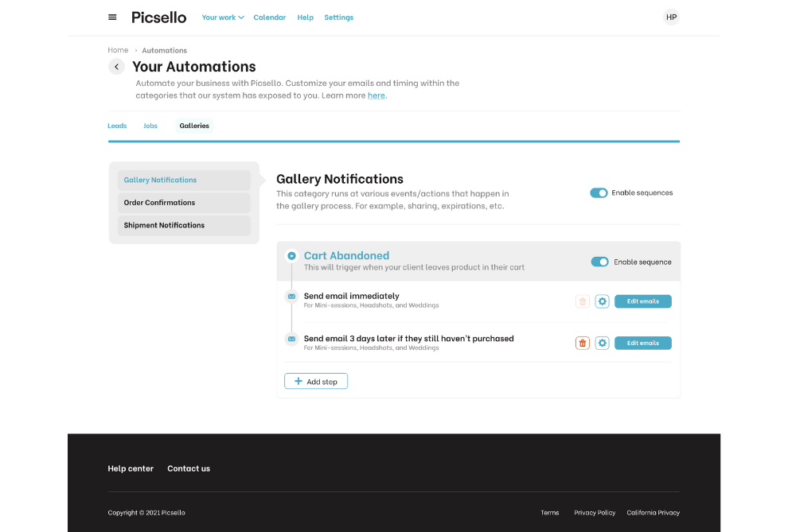Open the HP account avatar
This screenshot has height=532, width=788.
click(671, 17)
